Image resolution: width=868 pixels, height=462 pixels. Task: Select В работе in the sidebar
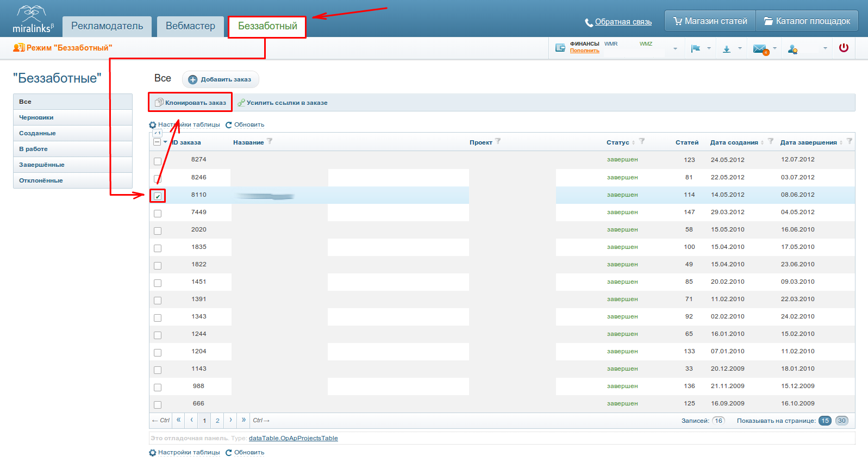[x=73, y=149]
